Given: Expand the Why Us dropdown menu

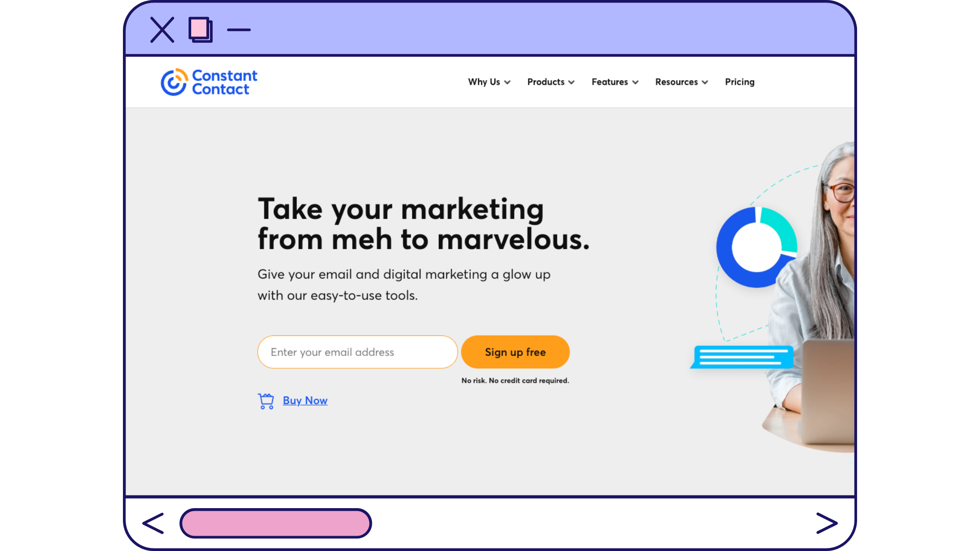Looking at the screenshot, I should [489, 81].
